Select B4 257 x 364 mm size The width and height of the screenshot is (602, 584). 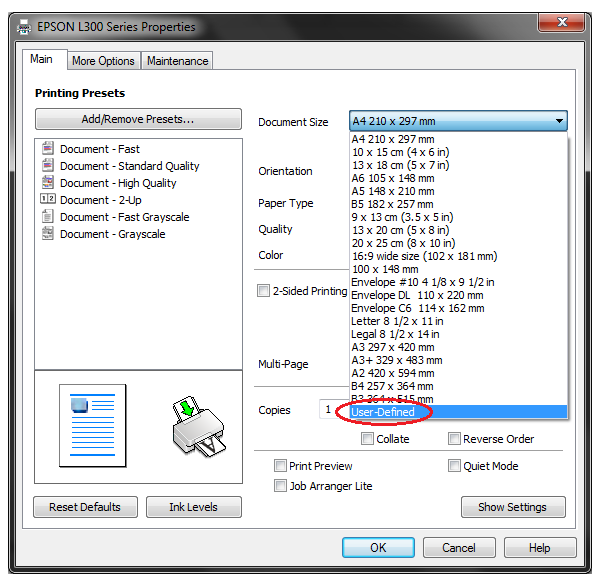[458, 386]
